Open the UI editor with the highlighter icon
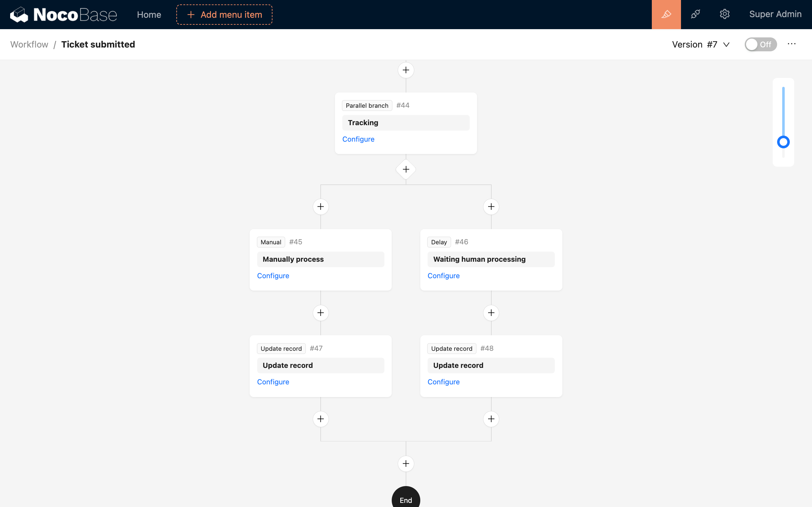Image resolution: width=812 pixels, height=507 pixels. (666, 14)
